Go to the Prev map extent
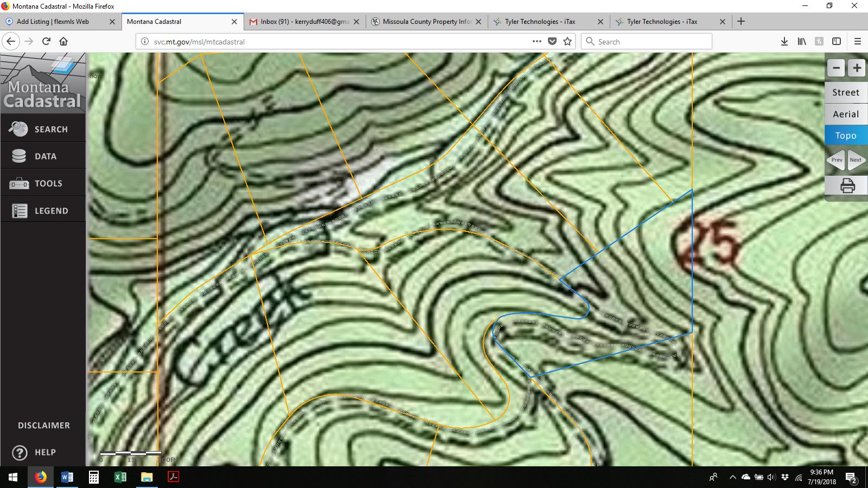The image size is (868, 488). pos(836,160)
